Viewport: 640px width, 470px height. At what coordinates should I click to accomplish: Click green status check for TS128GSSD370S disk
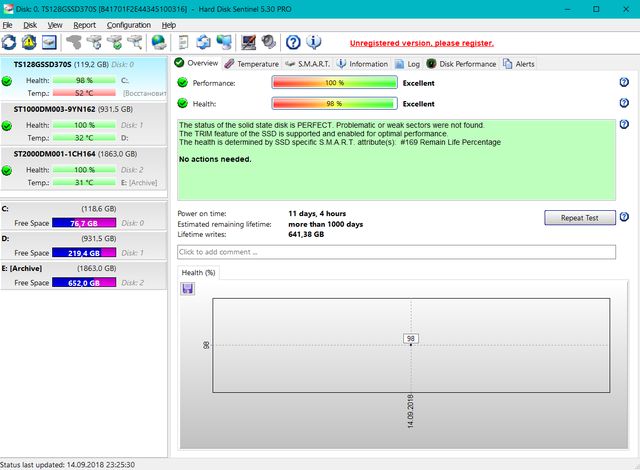tap(7, 81)
